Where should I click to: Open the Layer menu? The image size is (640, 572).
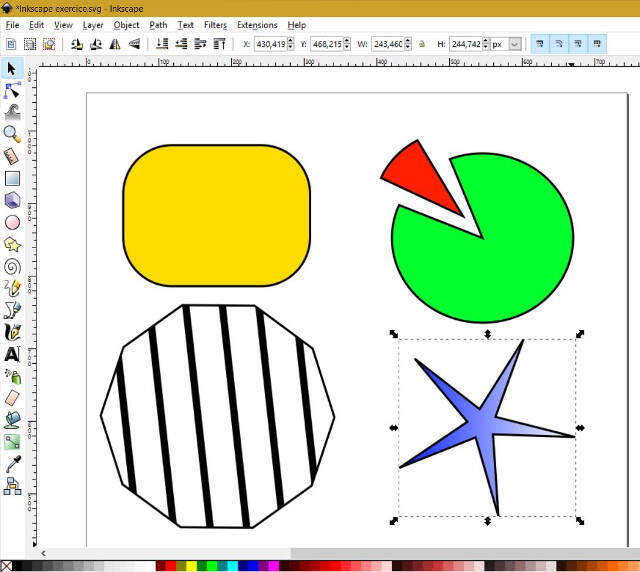point(93,25)
